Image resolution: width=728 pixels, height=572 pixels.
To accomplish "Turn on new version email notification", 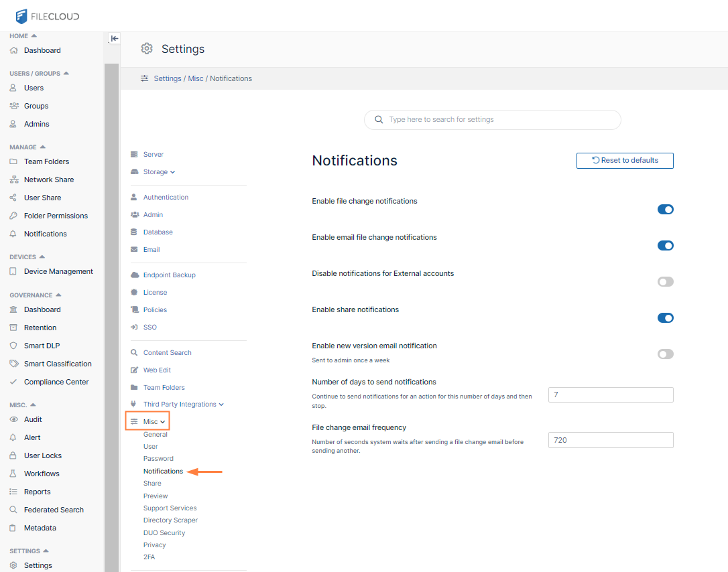I will pos(665,354).
